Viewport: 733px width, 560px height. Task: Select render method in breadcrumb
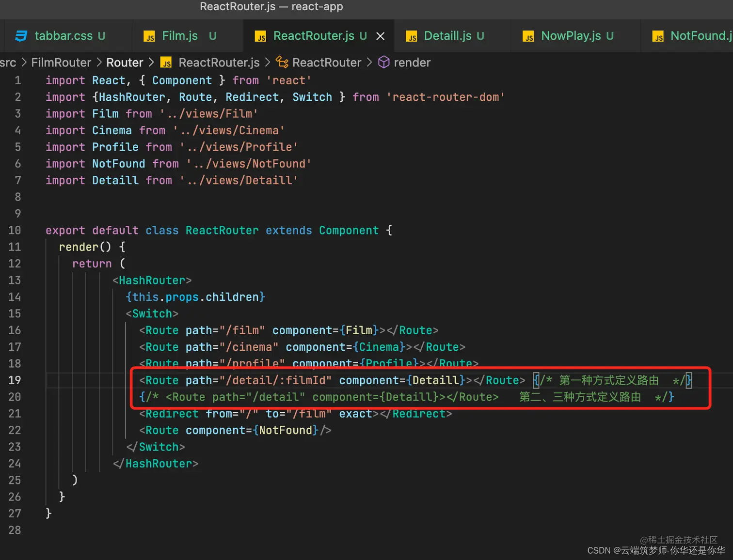tap(412, 62)
